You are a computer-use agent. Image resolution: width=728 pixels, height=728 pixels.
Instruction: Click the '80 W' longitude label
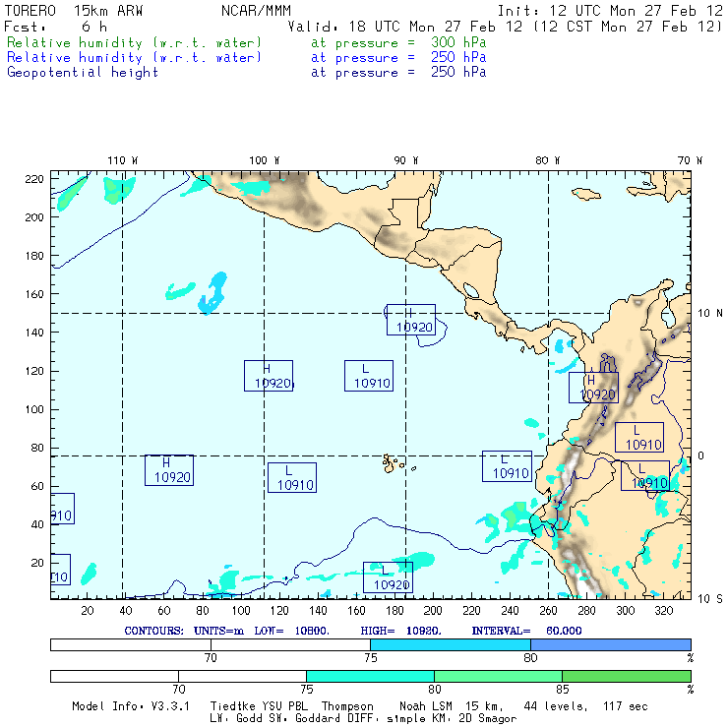tap(547, 160)
